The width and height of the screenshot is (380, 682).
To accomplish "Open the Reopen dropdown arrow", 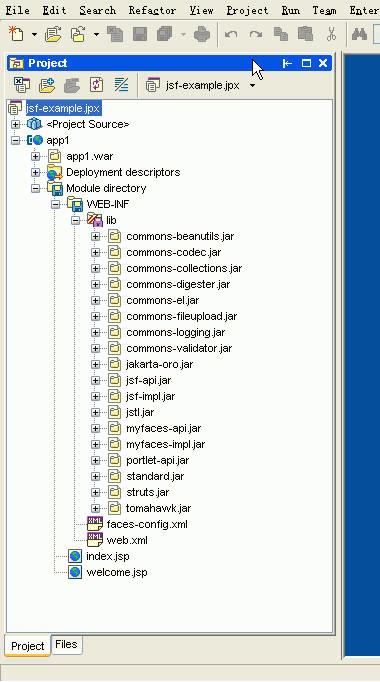I will (96, 34).
